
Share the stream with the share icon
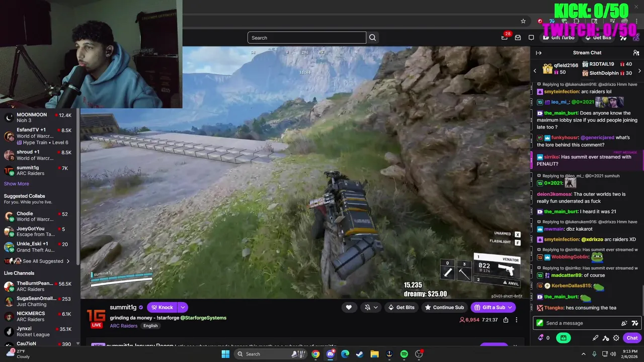point(506,320)
